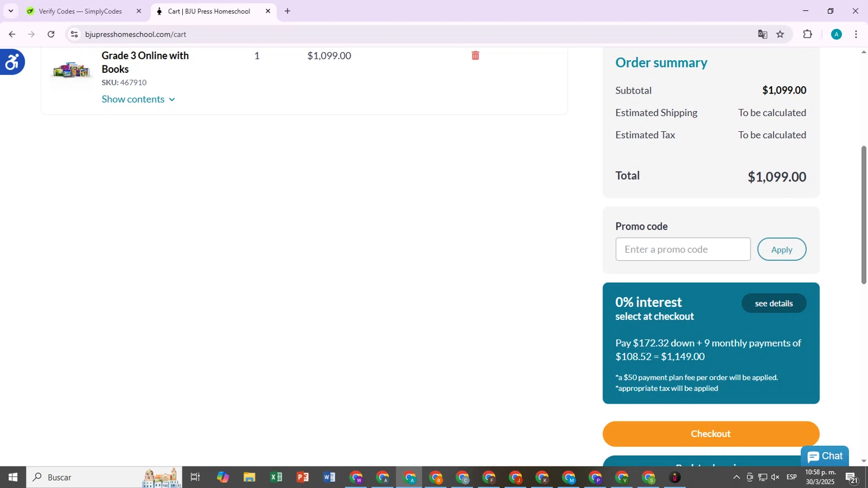
Task: Click the address bar URL
Action: [x=135, y=34]
